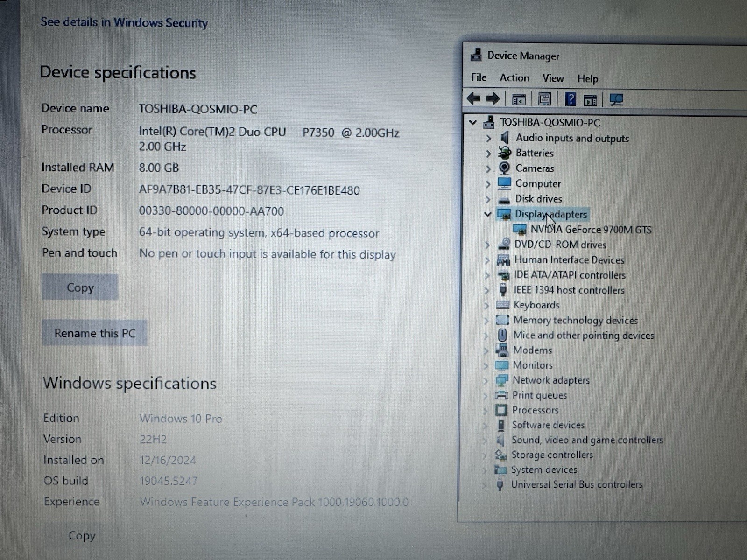Click the Installed on date 12/16/2024
Image resolution: width=747 pixels, height=560 pixels.
coord(168,460)
